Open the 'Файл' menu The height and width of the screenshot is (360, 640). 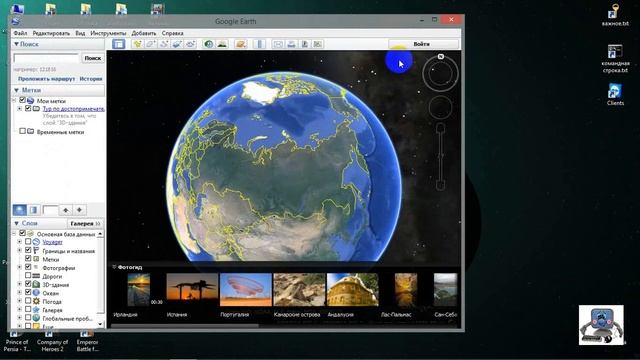[20, 33]
